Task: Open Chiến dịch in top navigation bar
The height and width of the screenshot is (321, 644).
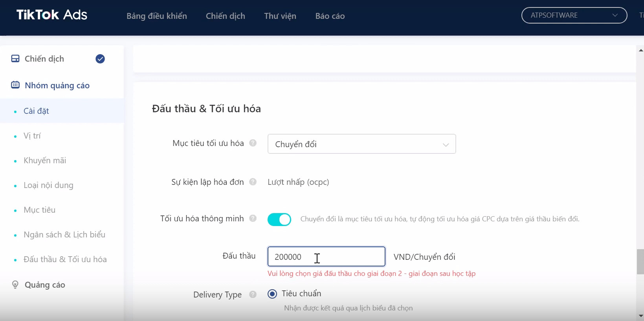Action: [226, 16]
